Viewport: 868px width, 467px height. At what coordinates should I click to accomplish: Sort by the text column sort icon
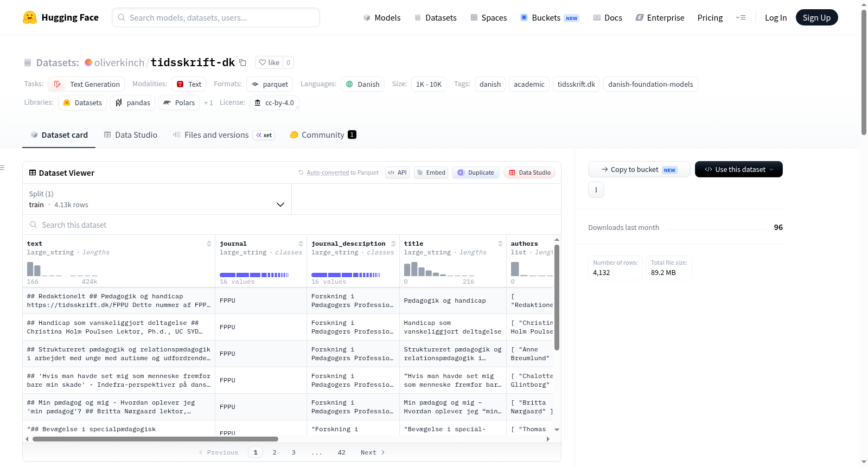click(x=209, y=244)
